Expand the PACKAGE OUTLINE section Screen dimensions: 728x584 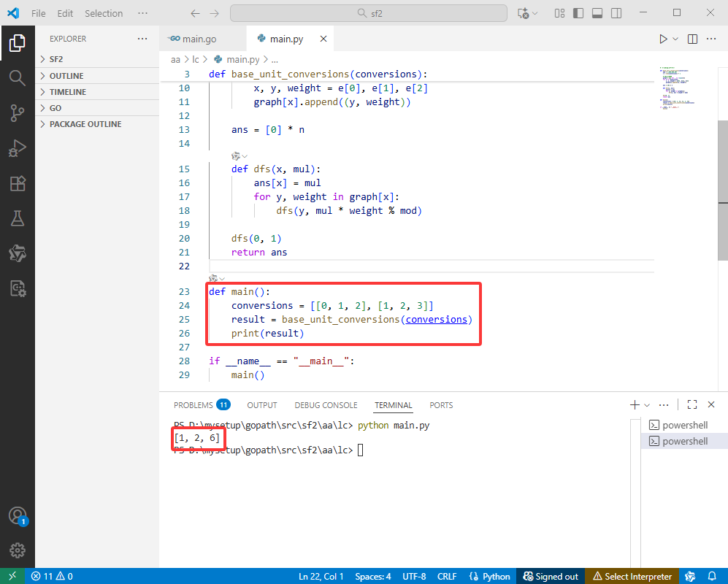[97, 124]
